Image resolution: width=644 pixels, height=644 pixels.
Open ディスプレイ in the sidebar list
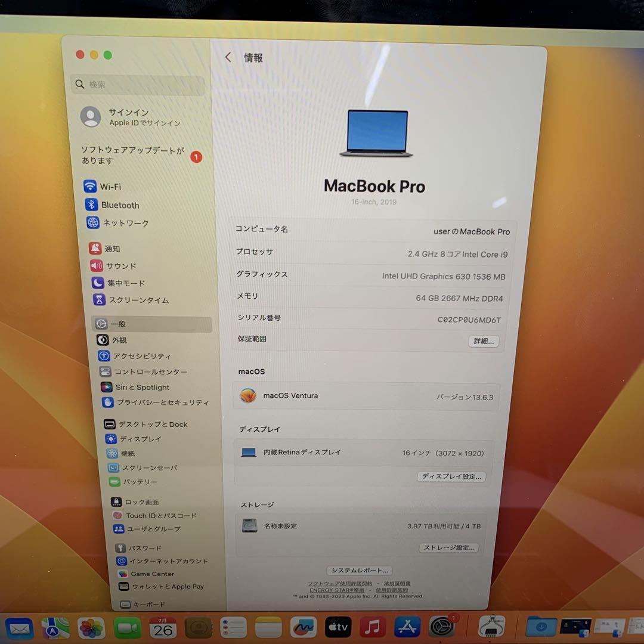(x=134, y=439)
